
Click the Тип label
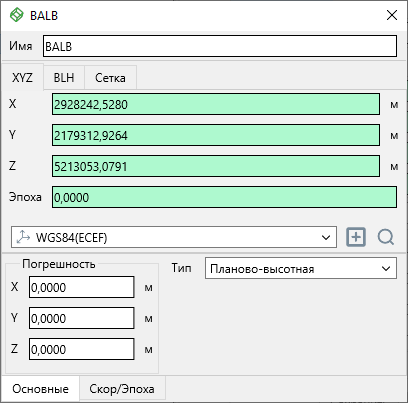[x=181, y=268]
